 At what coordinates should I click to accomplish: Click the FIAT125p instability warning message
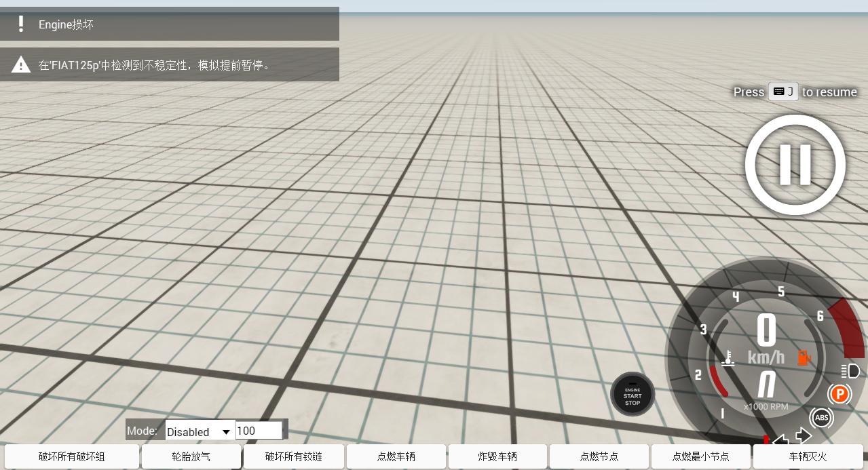155,65
